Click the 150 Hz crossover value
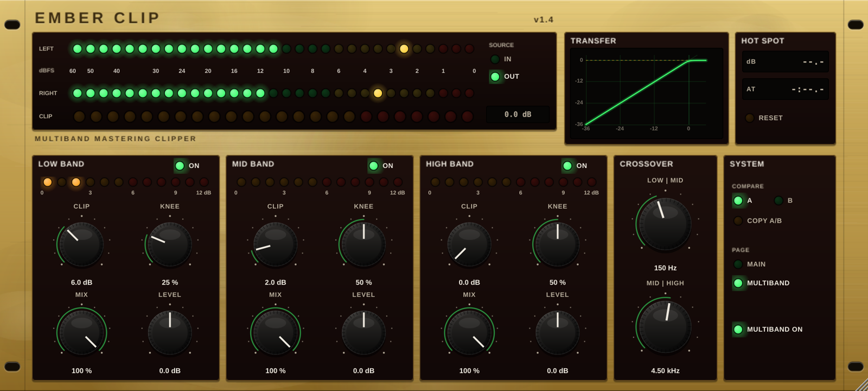The image size is (868, 391). pyautogui.click(x=665, y=268)
